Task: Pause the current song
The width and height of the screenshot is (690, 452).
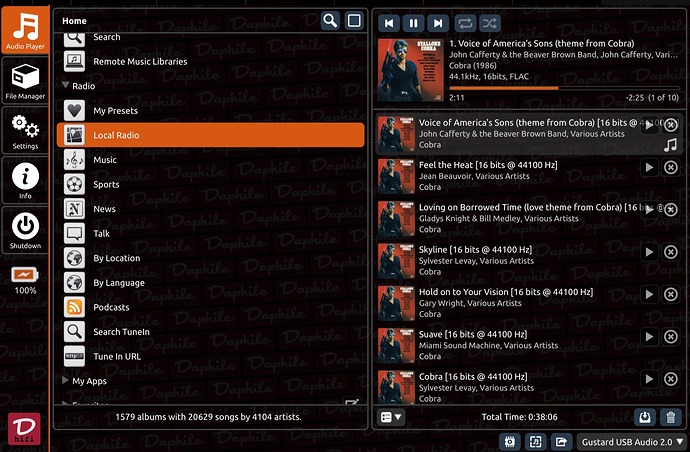Action: click(413, 22)
